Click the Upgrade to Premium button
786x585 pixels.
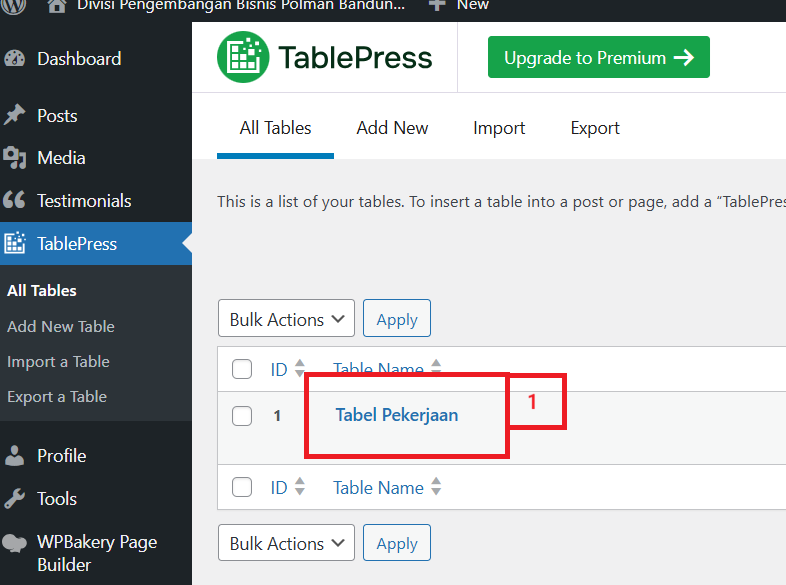(598, 58)
